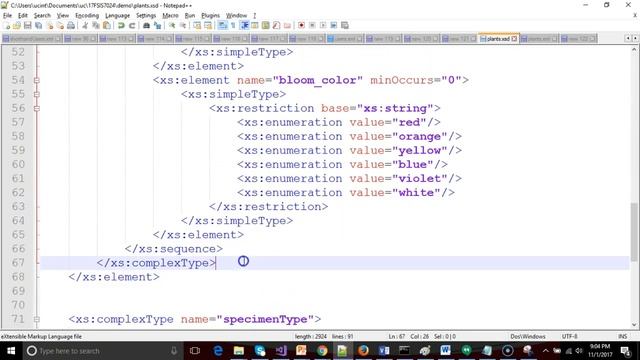
Task: Open the Plugins menu
Action: [211, 16]
